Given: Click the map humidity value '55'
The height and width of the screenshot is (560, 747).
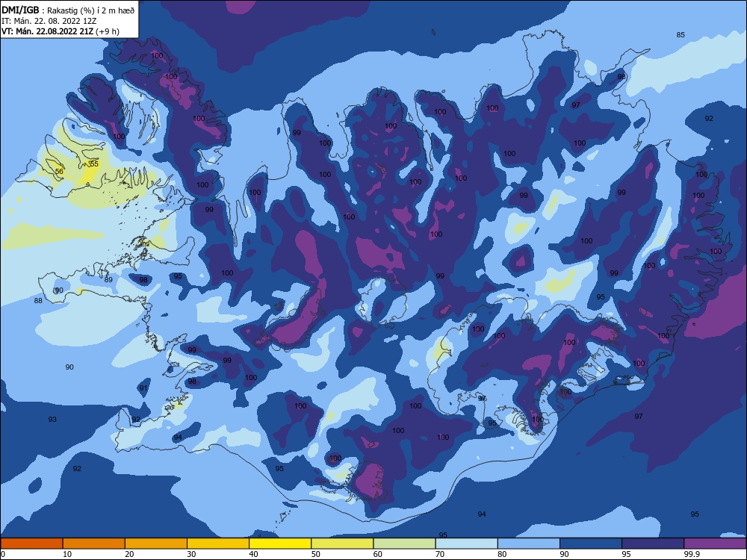Looking at the screenshot, I should (94, 164).
